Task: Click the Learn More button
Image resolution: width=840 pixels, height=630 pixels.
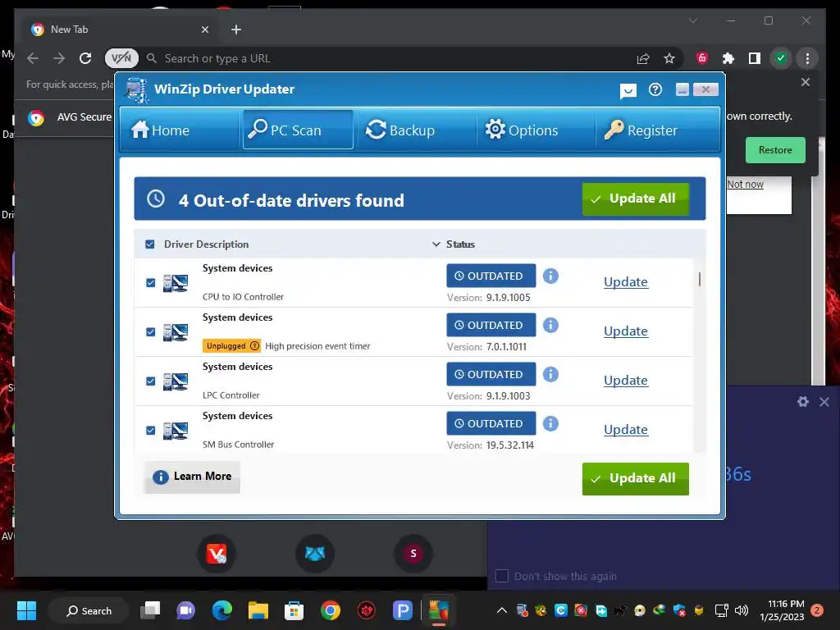Action: pyautogui.click(x=192, y=477)
